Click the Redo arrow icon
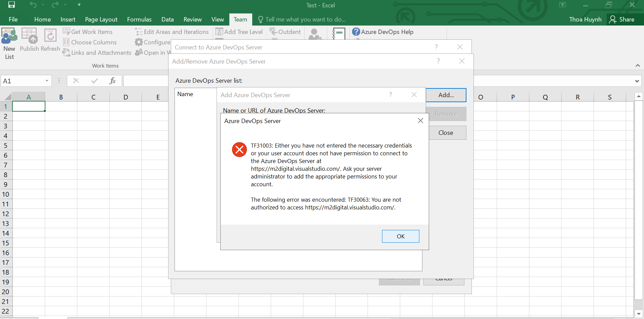Image resolution: width=644 pixels, height=319 pixels. pos(55,5)
